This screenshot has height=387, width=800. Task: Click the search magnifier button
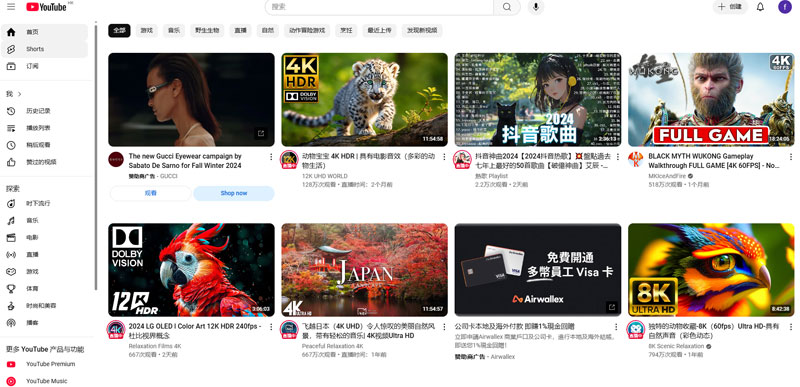507,7
